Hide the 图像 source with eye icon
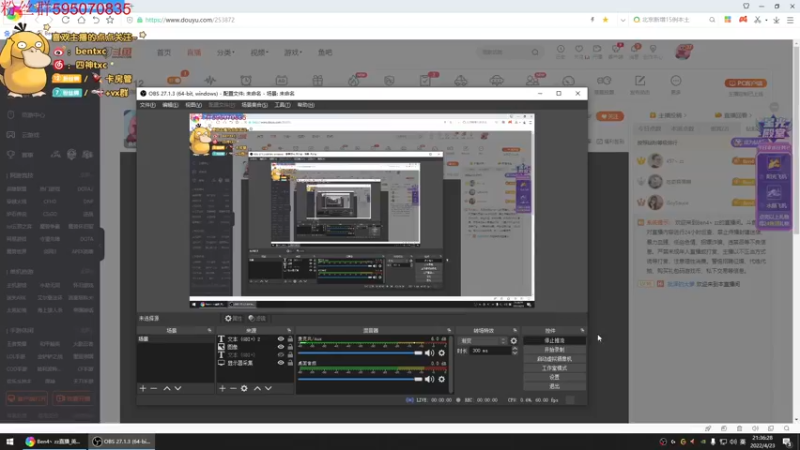800x450 pixels. point(281,347)
